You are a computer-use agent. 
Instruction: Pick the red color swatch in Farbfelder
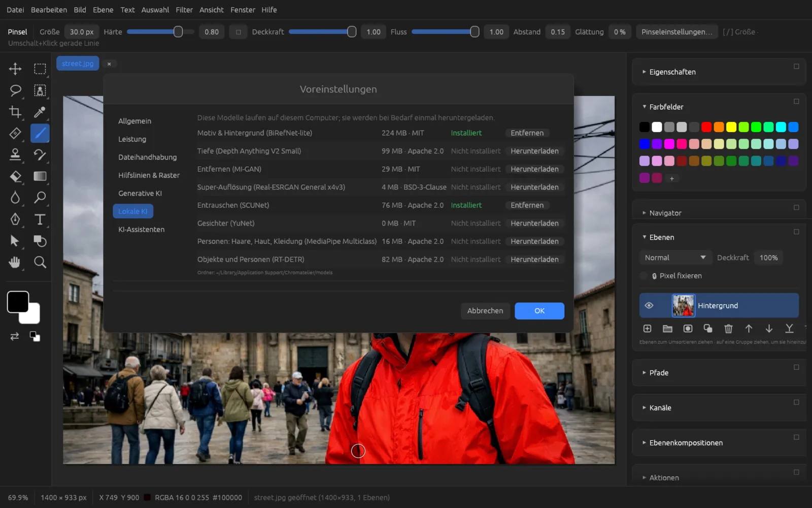706,127
